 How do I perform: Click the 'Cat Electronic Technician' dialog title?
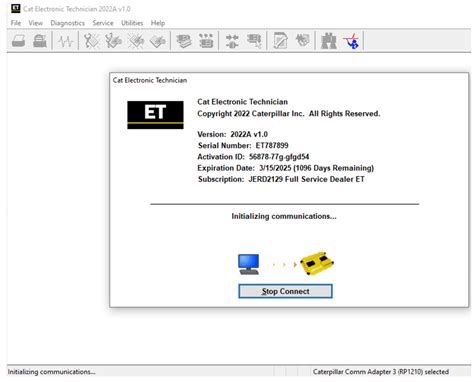pyautogui.click(x=150, y=80)
